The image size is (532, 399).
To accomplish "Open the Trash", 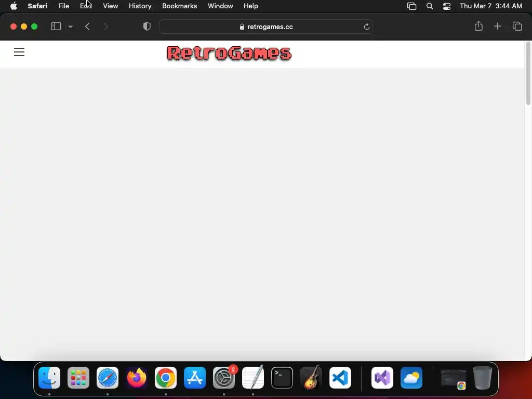I will [x=483, y=377].
